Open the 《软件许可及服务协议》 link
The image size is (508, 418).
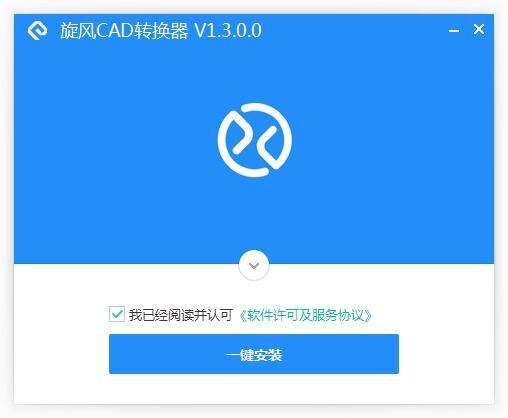[305, 315]
